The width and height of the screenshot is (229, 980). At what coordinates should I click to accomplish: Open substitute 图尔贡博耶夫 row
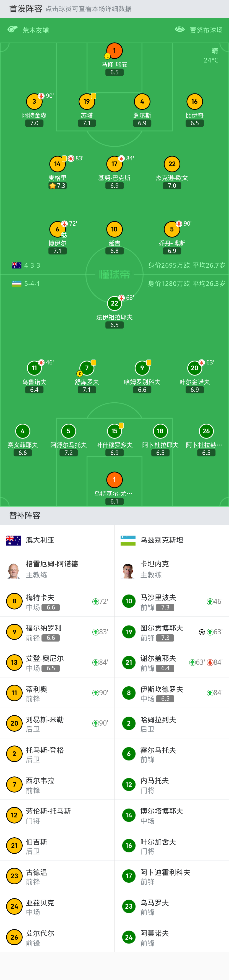[172, 632]
